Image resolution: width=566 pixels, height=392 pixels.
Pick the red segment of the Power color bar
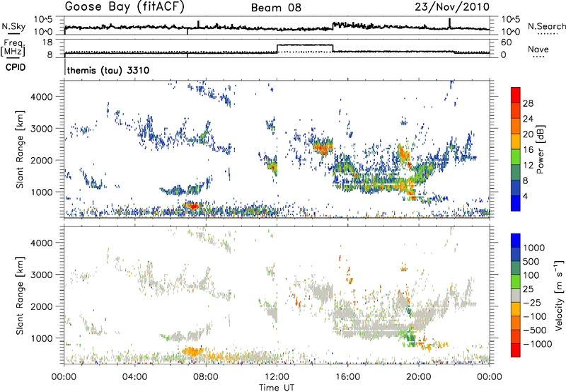click(516, 96)
